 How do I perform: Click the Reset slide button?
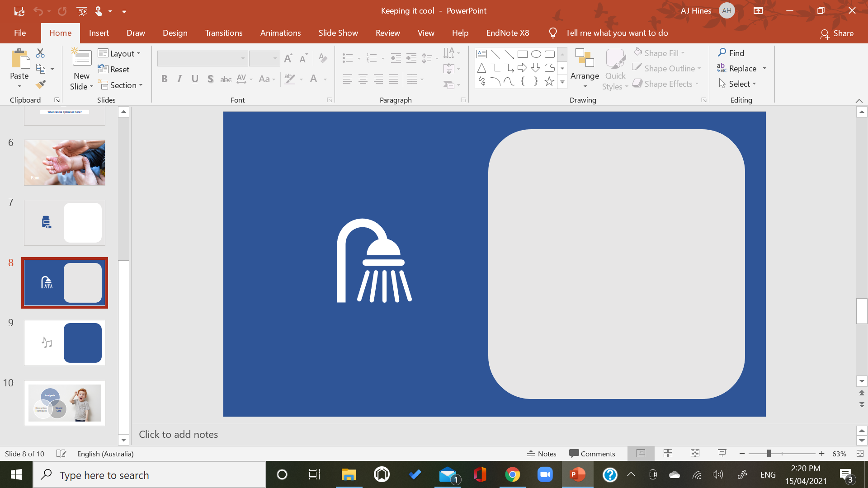point(114,69)
